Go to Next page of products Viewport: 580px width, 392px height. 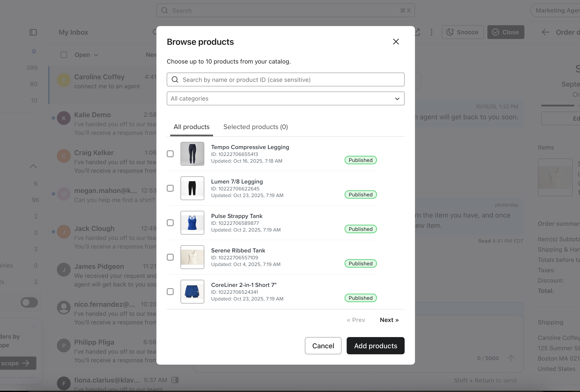pyautogui.click(x=389, y=320)
